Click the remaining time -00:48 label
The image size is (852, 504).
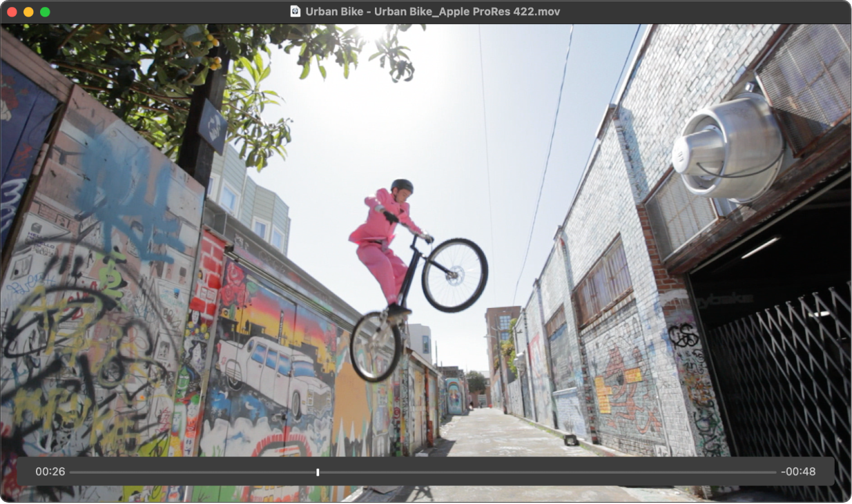(798, 472)
